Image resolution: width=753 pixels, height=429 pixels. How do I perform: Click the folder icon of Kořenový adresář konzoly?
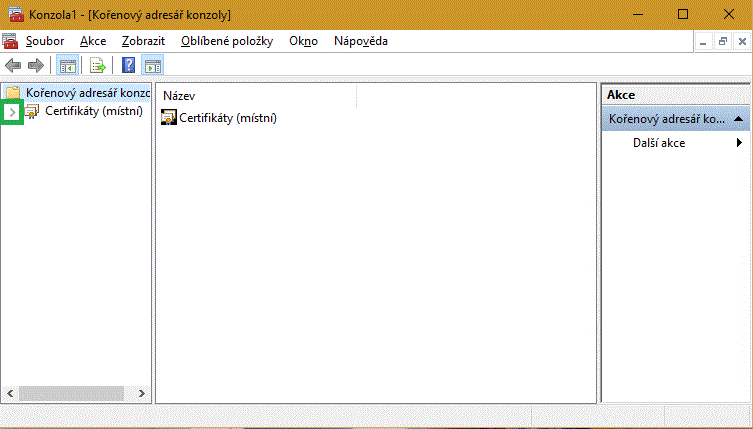tap(13, 93)
